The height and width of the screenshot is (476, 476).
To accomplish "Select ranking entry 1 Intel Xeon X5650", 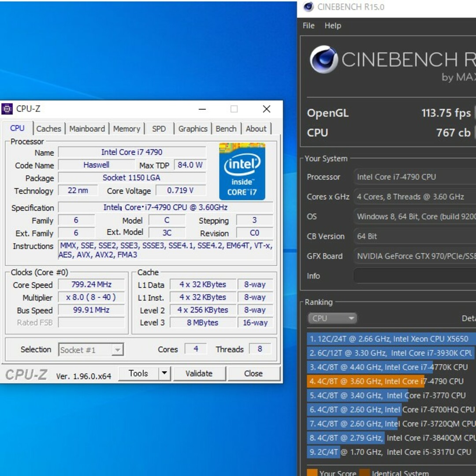I will (391, 339).
